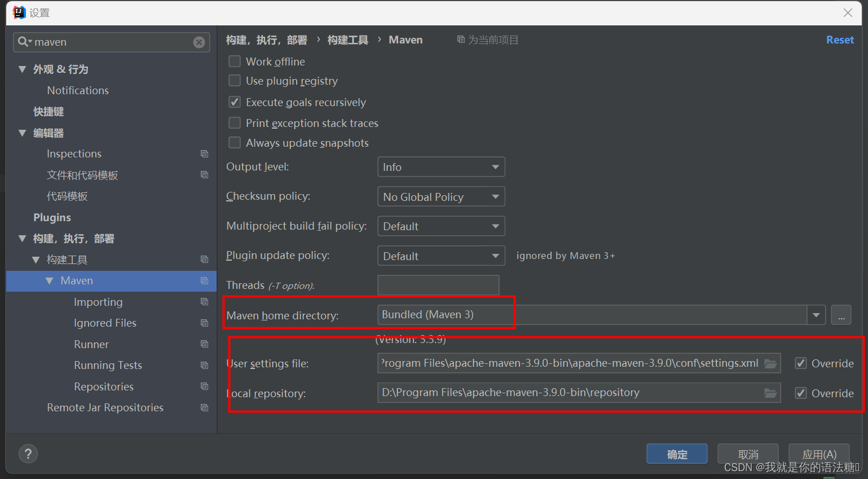Screen dimensions: 868x479
Task: Click project-level icon beside Maven row
Action: (204, 281)
